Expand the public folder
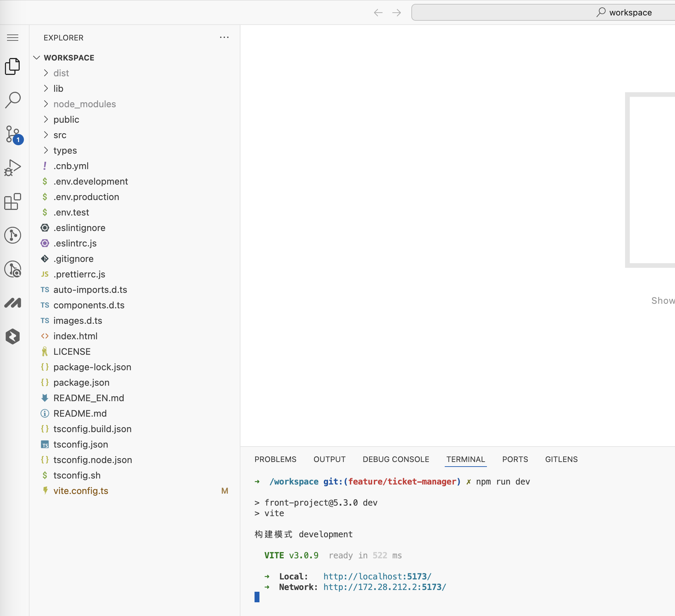 [66, 120]
